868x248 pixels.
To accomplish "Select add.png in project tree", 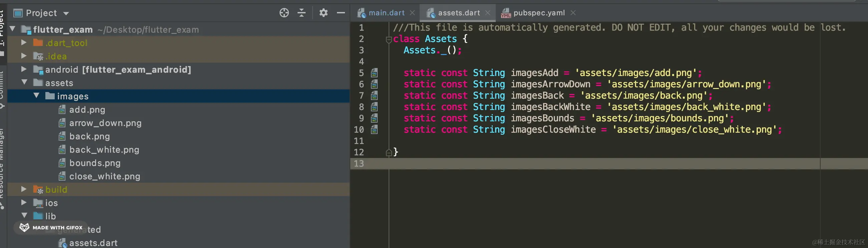I will [x=87, y=110].
